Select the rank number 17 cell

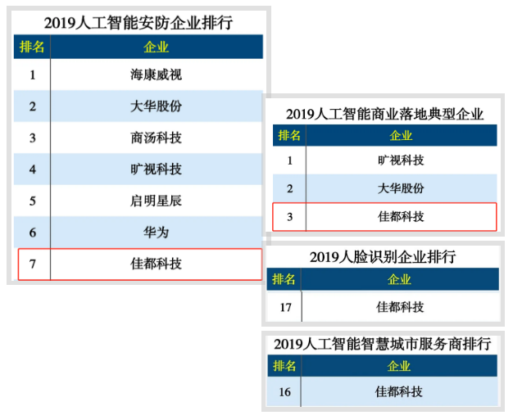coord(284,307)
